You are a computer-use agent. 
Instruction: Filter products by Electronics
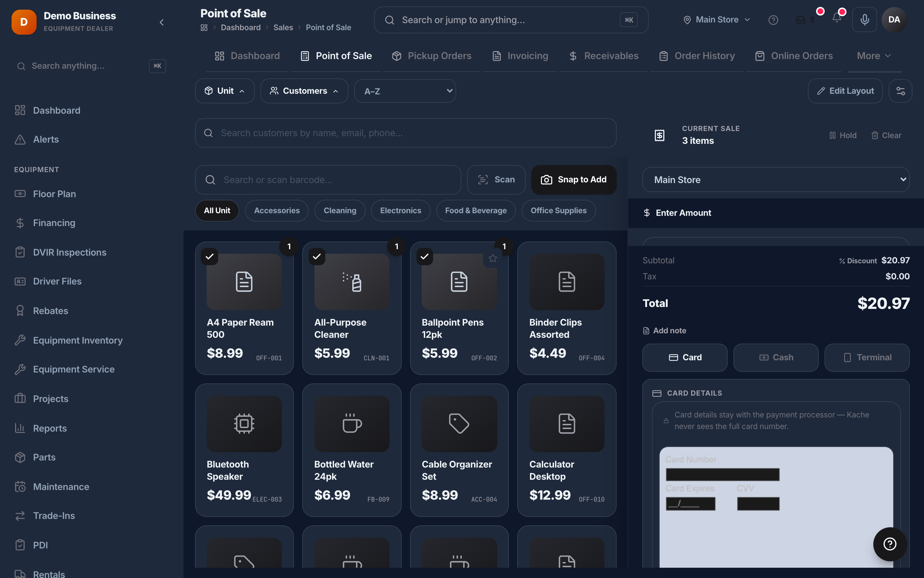400,211
